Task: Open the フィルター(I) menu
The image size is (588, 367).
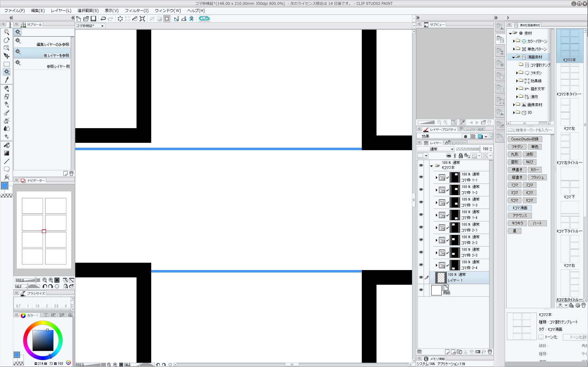Action: coord(137,10)
